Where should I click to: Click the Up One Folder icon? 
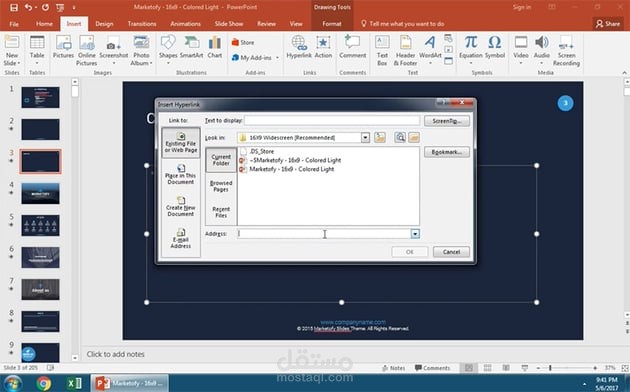380,138
